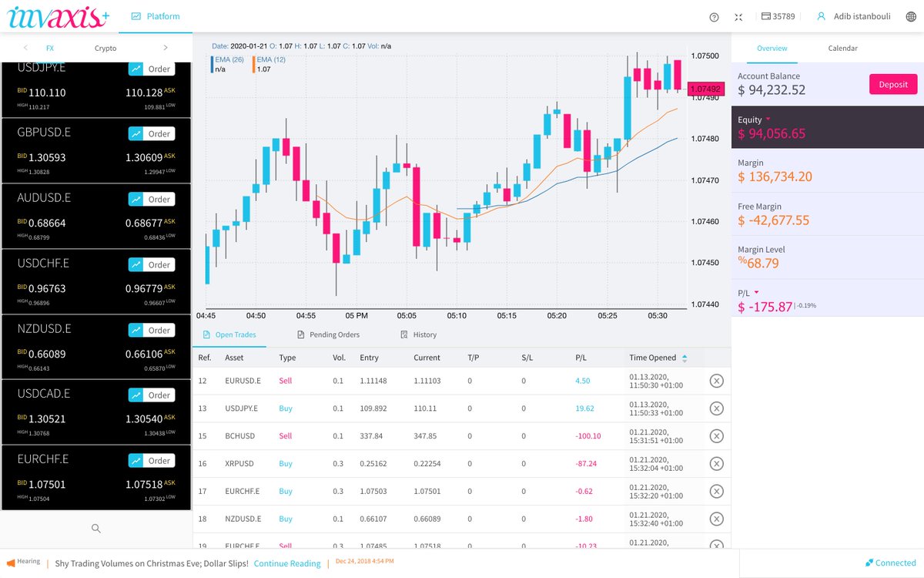Go to the previous asset category arrow

(26, 48)
